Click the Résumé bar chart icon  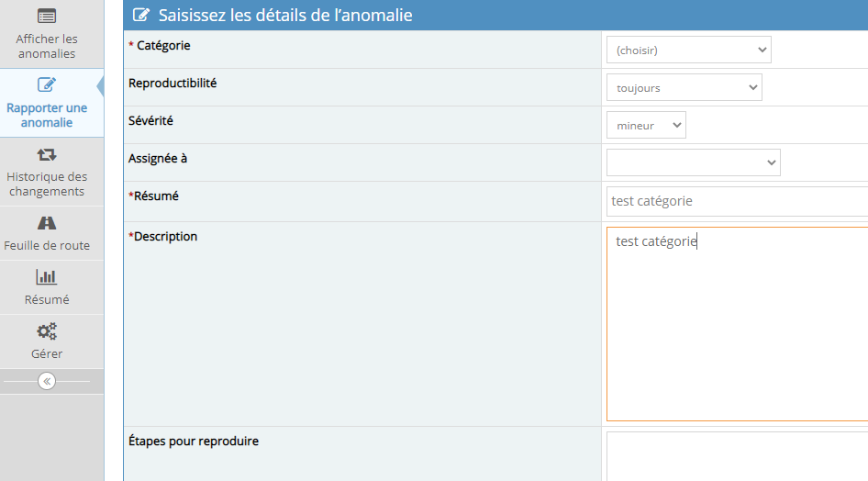point(47,277)
